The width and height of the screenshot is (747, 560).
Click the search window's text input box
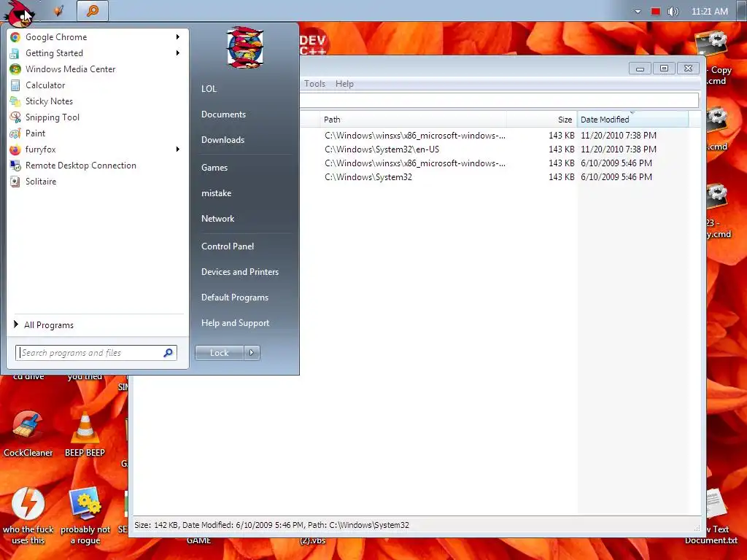[x=499, y=100]
